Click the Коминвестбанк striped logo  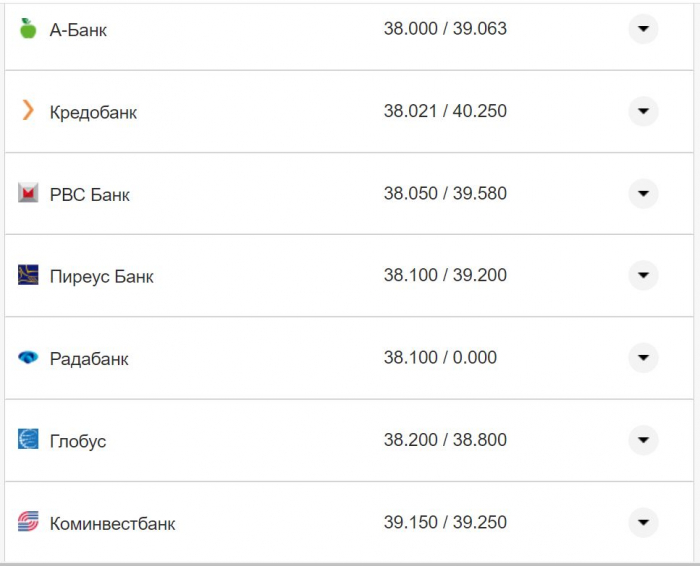28,522
